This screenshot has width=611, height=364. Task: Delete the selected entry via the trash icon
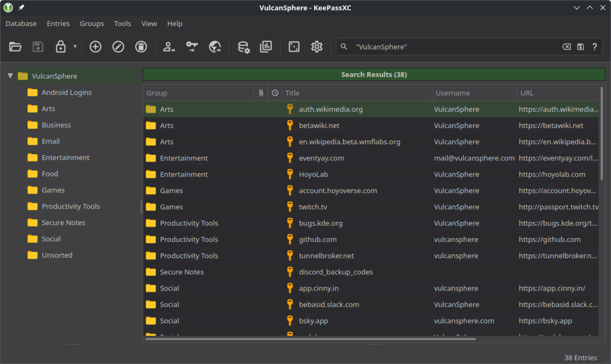[x=141, y=47]
